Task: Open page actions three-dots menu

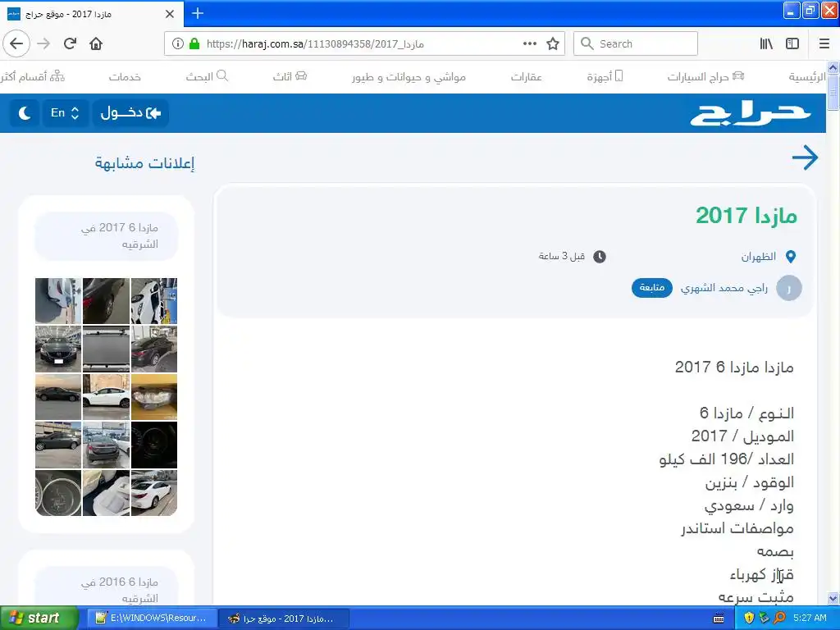Action: point(530,44)
